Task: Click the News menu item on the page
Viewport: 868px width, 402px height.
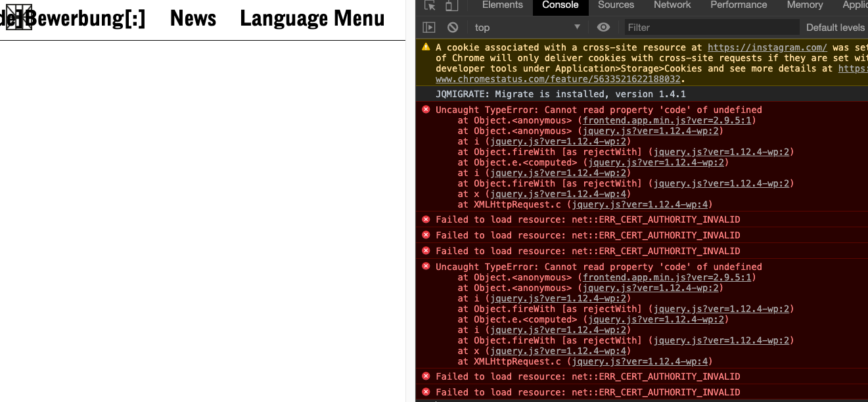Action: [x=193, y=18]
